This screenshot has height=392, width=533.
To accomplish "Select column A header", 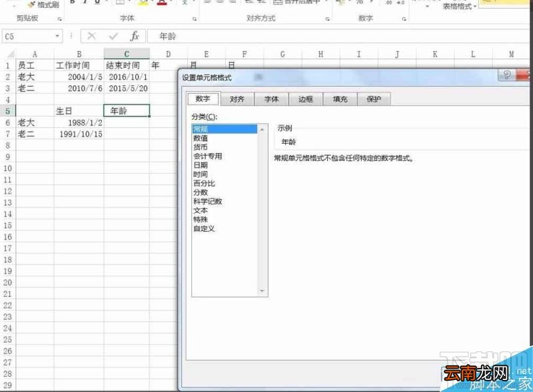I will click(35, 54).
